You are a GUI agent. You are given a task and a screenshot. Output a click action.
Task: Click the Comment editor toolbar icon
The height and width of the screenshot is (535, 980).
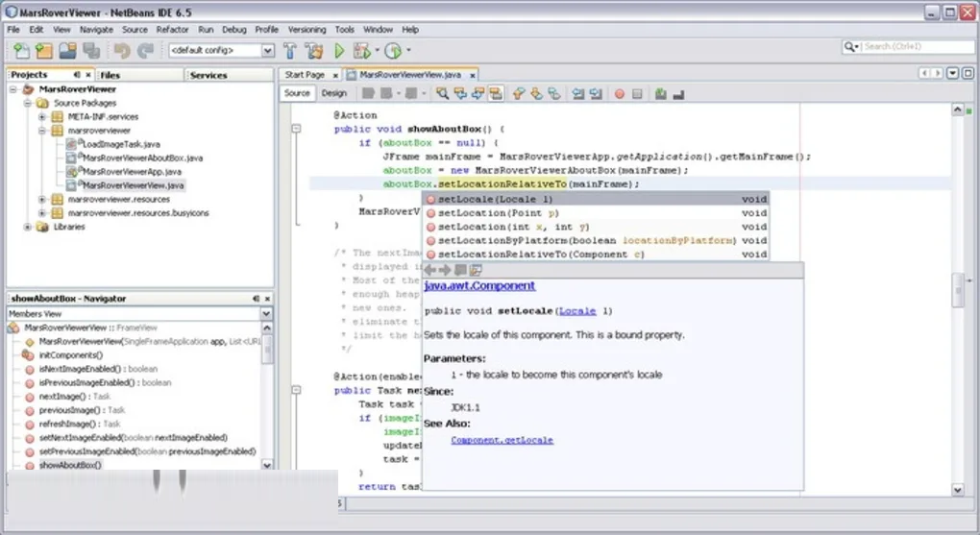click(x=661, y=94)
